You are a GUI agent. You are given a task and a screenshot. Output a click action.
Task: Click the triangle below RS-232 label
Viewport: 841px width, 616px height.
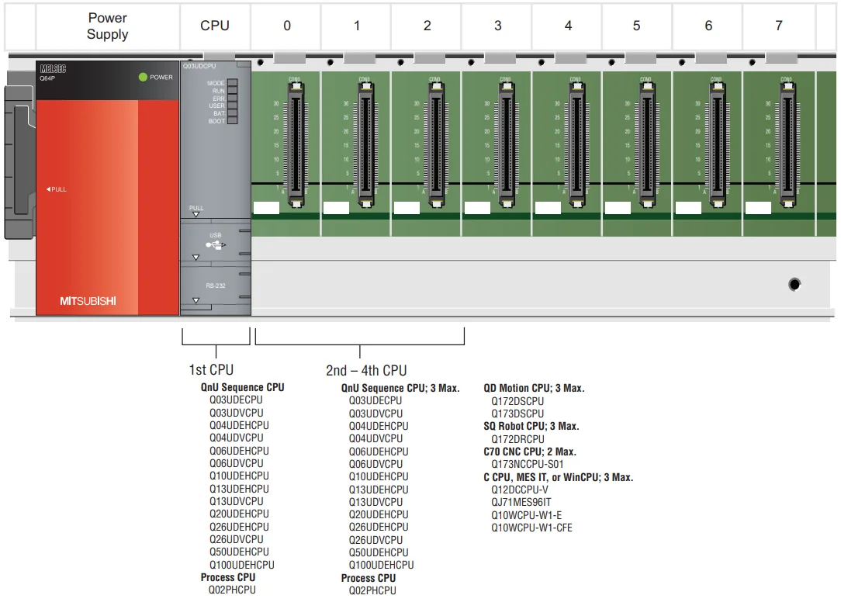point(196,300)
